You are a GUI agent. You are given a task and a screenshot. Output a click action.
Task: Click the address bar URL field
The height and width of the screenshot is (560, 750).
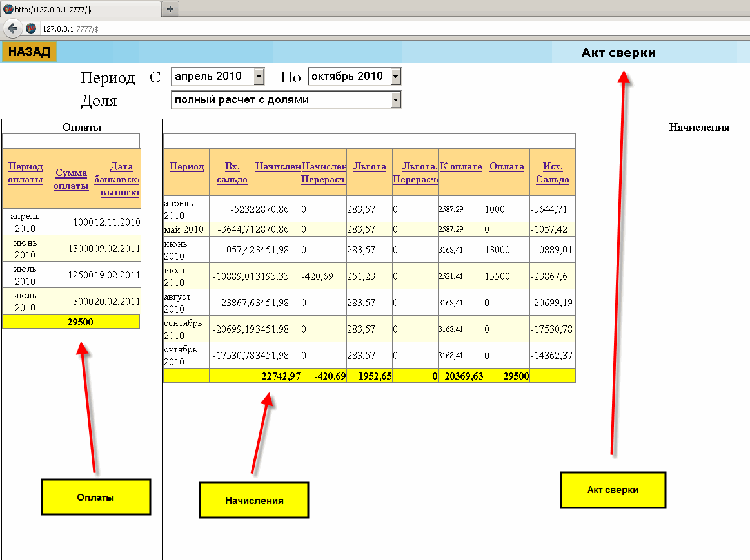point(392,28)
